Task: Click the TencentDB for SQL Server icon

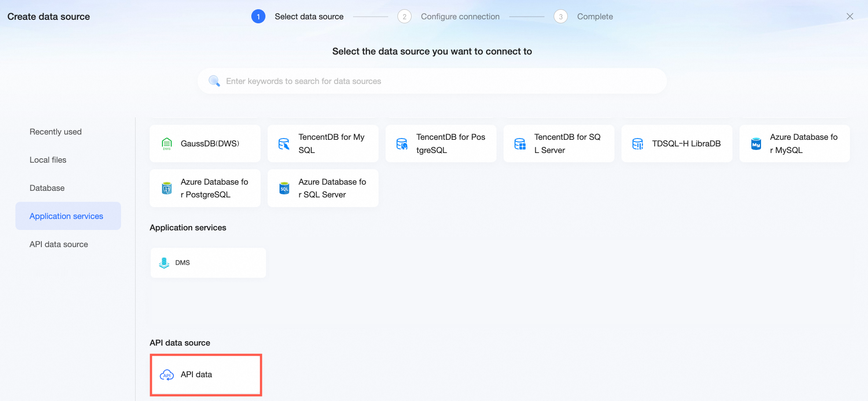Action: (x=520, y=144)
